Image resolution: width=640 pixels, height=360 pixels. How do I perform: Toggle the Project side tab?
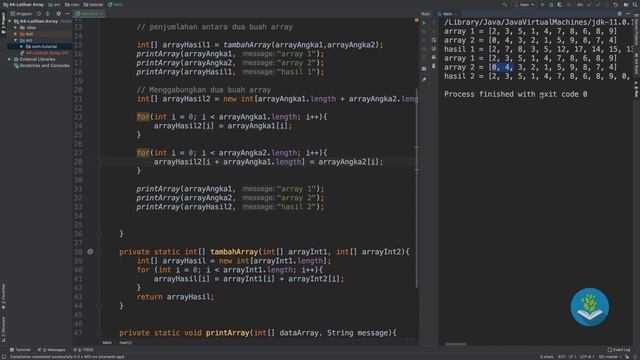click(3, 24)
